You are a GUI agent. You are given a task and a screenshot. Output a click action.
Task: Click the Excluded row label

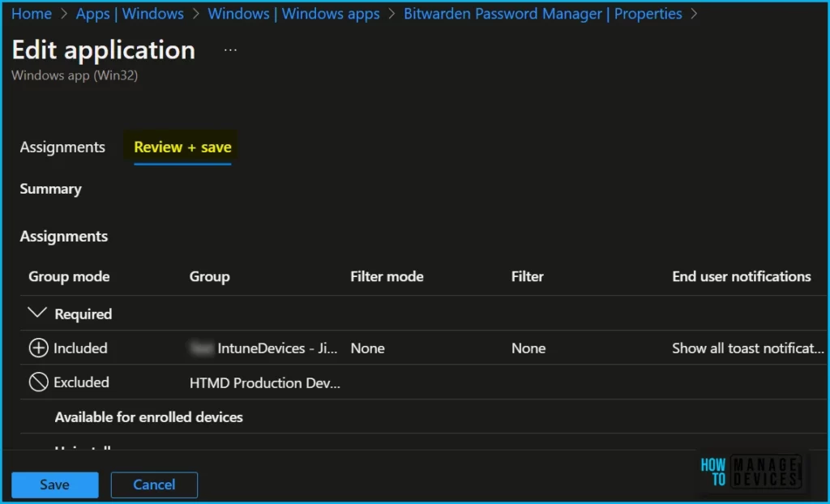point(81,382)
